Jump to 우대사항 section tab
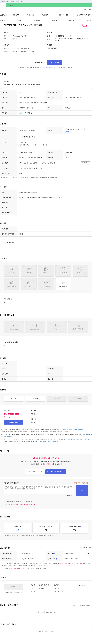This screenshot has width=92, height=644. [x=37, y=21]
